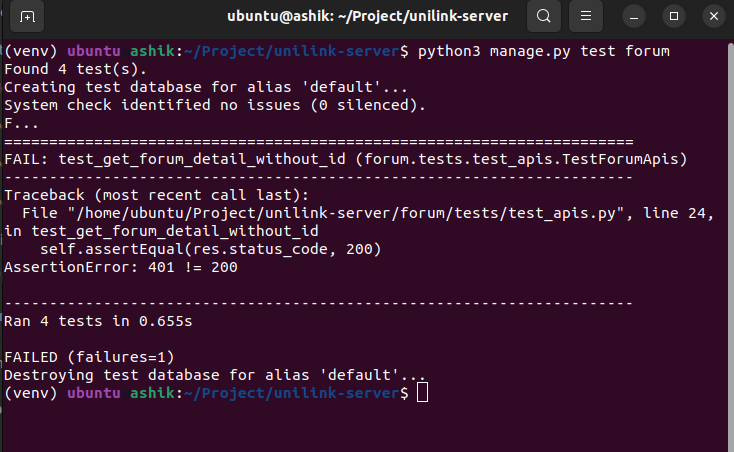The width and height of the screenshot is (734, 452).
Task: Open a new terminal tab
Action: click(27, 17)
